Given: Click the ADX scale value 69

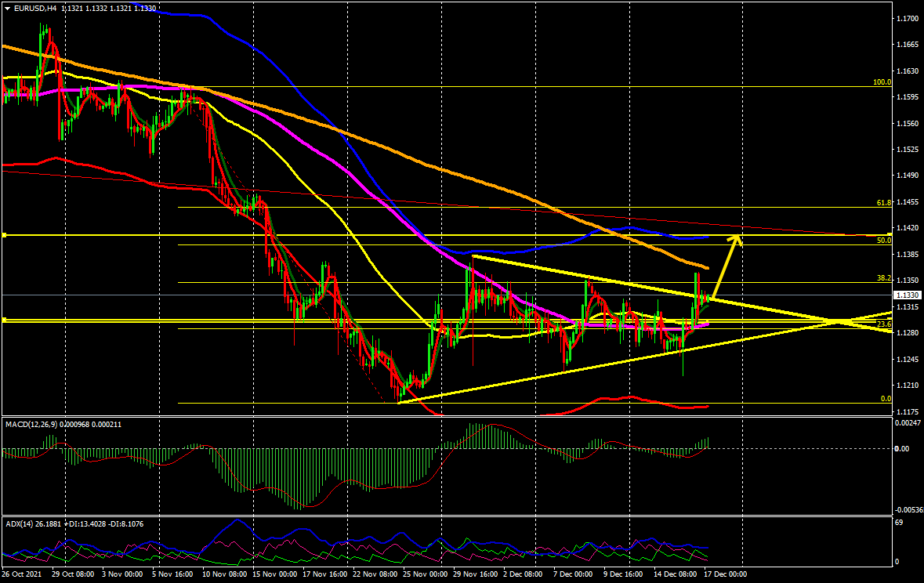Looking at the screenshot, I should (900, 522).
